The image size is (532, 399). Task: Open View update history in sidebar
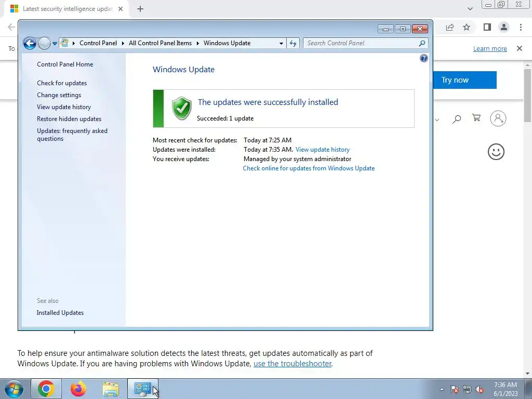(x=64, y=107)
